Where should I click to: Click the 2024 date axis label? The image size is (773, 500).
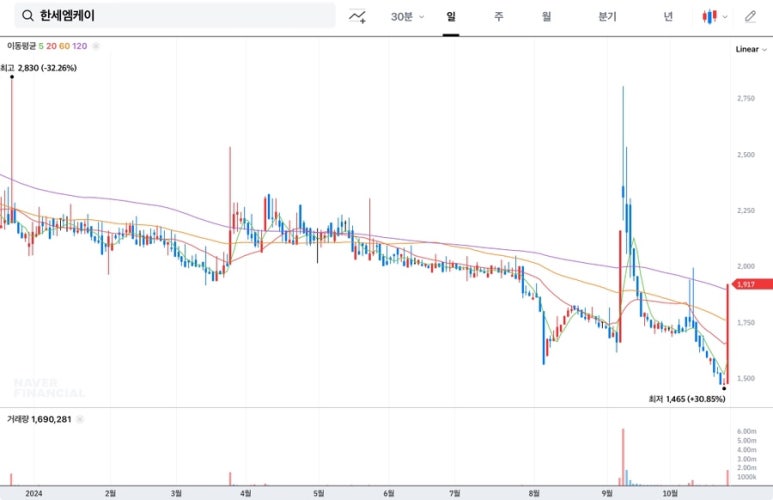pos(34,493)
